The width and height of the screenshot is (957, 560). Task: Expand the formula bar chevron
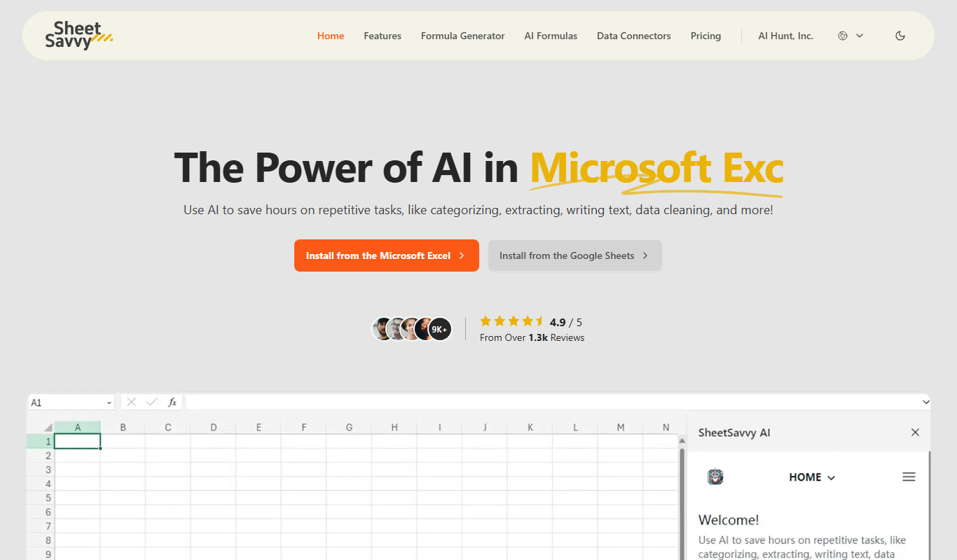(x=926, y=402)
